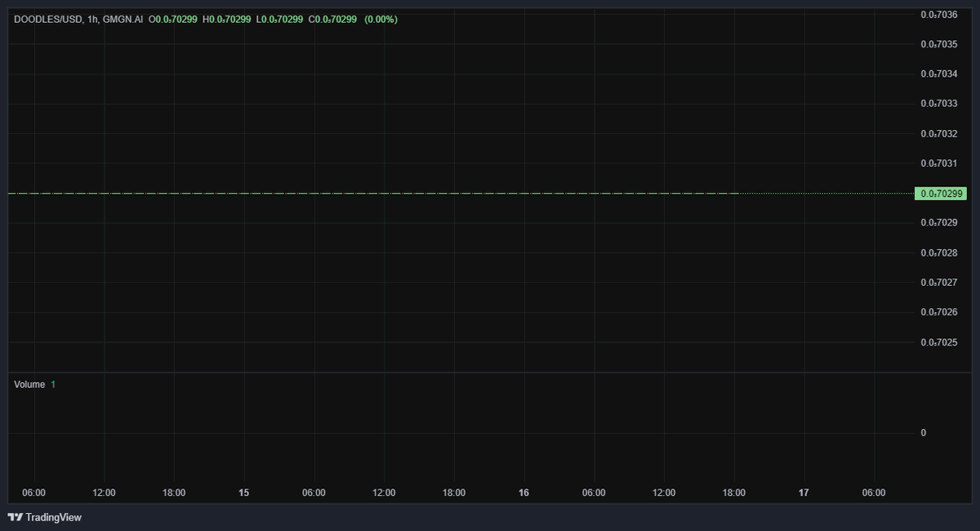The image size is (980, 531).
Task: Click the DOODLES/USD, 1h, GMGN.AI chart title
Action: 78,19
